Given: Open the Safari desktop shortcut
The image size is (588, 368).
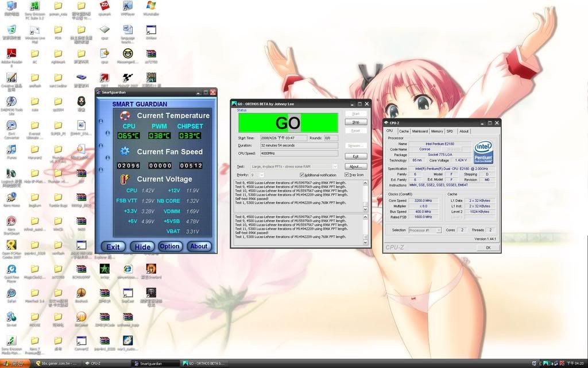Looking at the screenshot, I should (11, 293).
